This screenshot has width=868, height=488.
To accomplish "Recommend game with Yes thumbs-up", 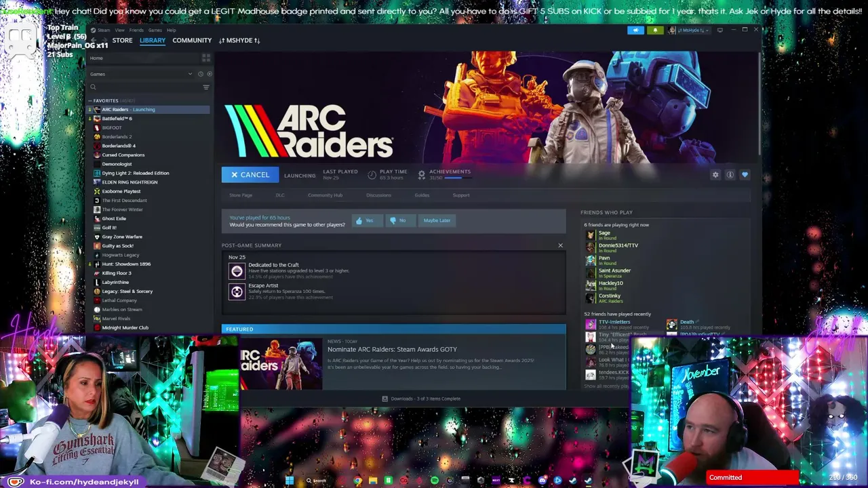I will click(x=366, y=220).
